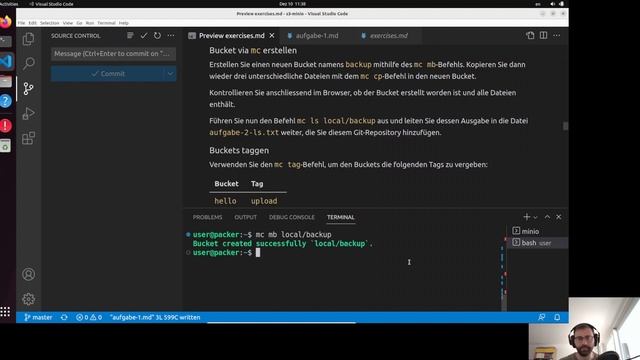Split the editor to the right
This screenshot has width=640, height=360.
(543, 36)
